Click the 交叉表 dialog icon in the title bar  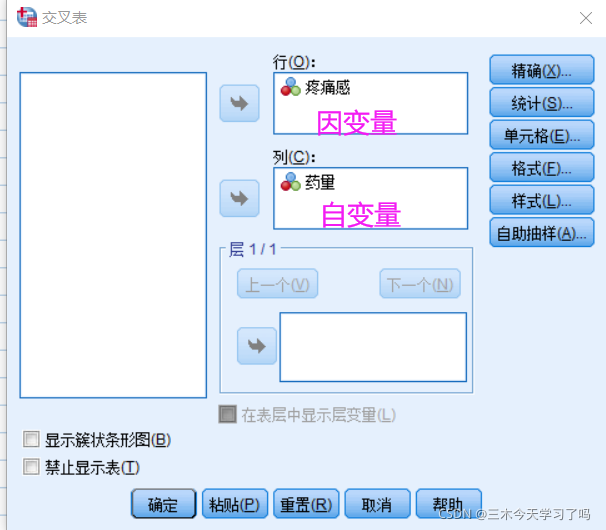[x=27, y=17]
